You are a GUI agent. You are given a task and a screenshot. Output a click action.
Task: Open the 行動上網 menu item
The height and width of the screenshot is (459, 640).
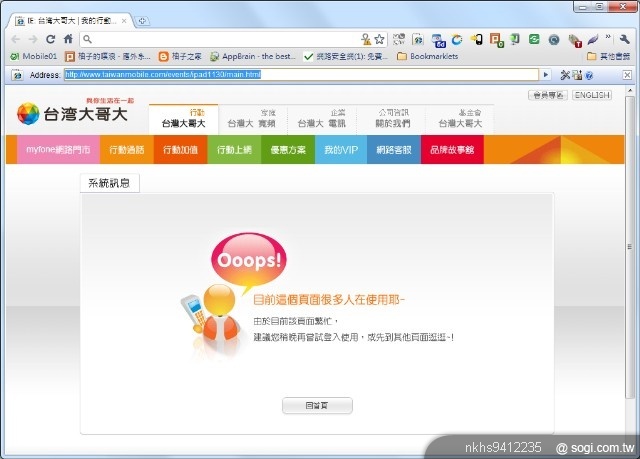pyautogui.click(x=234, y=150)
